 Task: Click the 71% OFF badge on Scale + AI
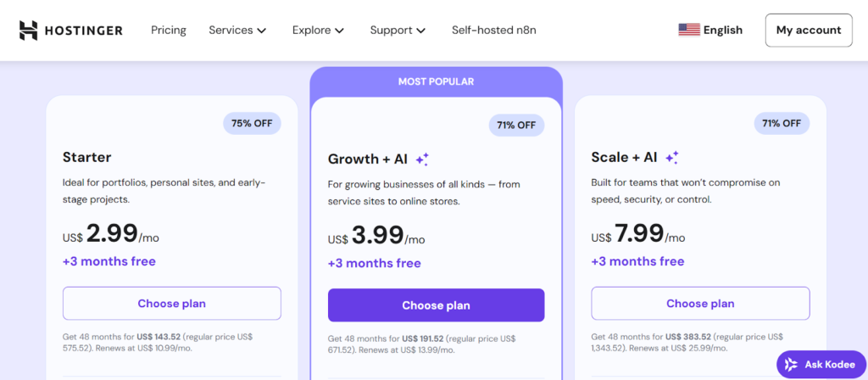782,123
